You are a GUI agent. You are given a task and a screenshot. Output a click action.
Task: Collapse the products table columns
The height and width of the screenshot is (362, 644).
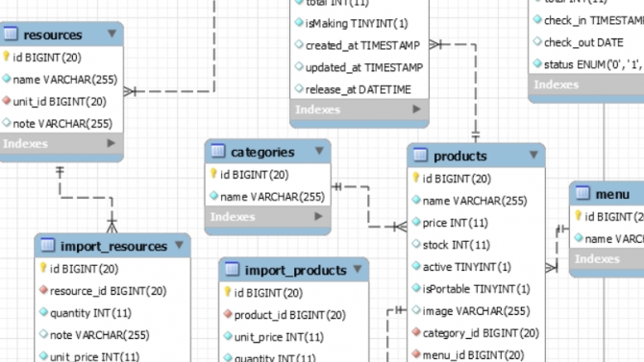(x=533, y=155)
